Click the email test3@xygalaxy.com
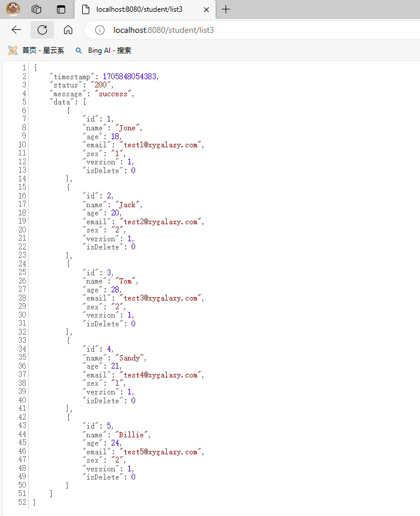Viewport: 420px width, 516px height. coord(162,298)
